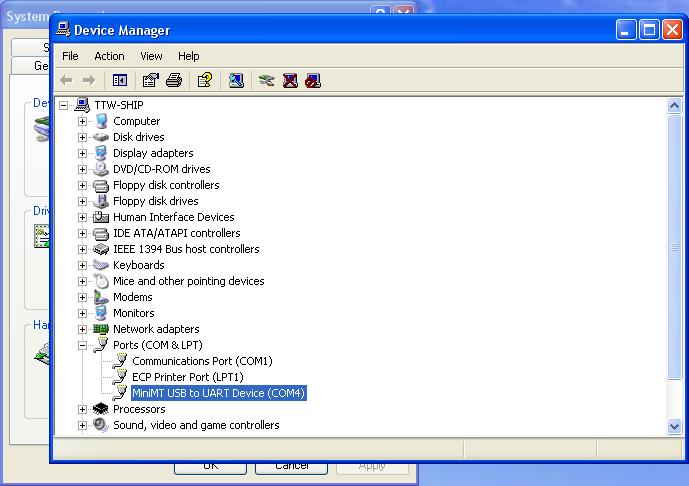Click the Disable device toolbar icon

point(313,80)
